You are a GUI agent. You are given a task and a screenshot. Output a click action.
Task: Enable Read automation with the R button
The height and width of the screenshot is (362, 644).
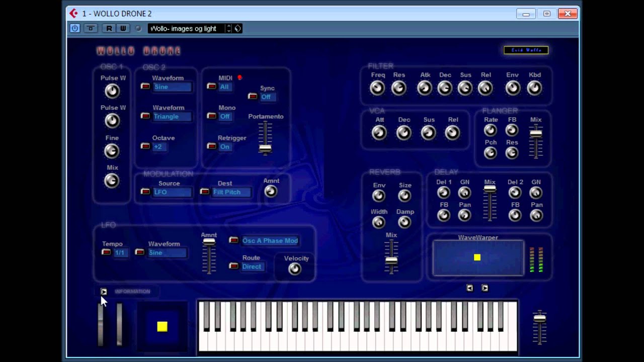[109, 29]
